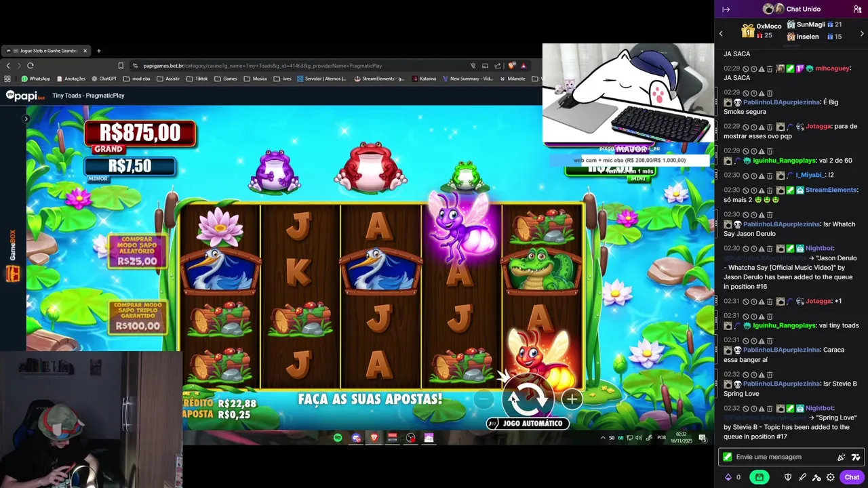Open the Spotify taskbar icon
This screenshot has width=868, height=488.
click(338, 438)
